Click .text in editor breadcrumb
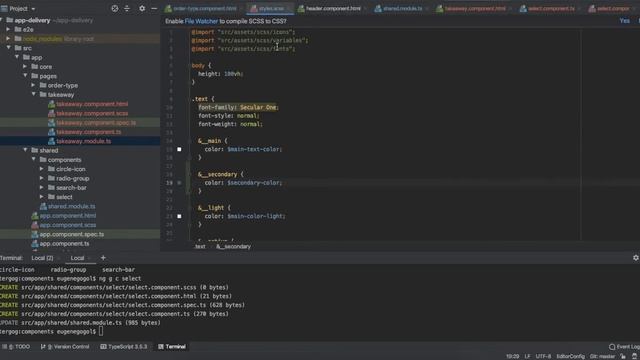Screen dimensions: 640x360 point(200,247)
